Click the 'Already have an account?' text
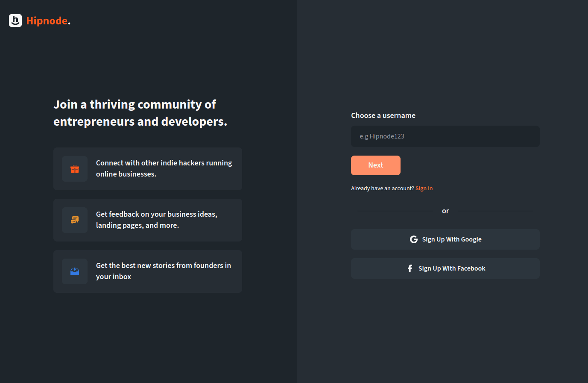This screenshot has height=383, width=588. [382, 188]
